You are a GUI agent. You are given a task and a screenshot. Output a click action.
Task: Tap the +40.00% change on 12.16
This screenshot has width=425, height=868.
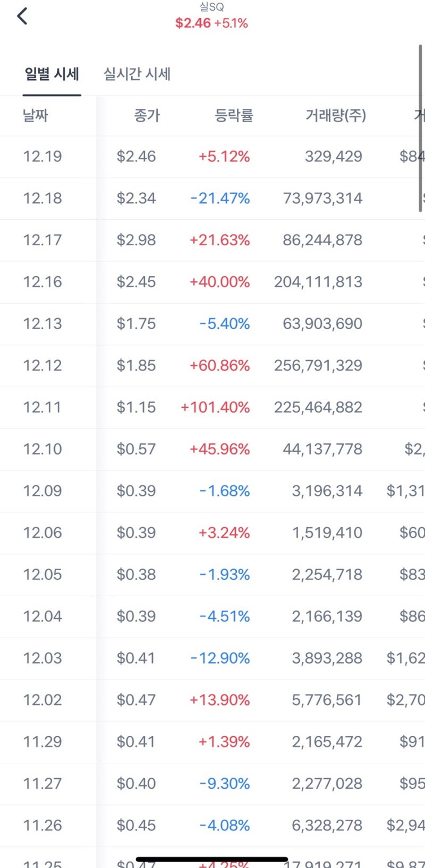pos(219,282)
